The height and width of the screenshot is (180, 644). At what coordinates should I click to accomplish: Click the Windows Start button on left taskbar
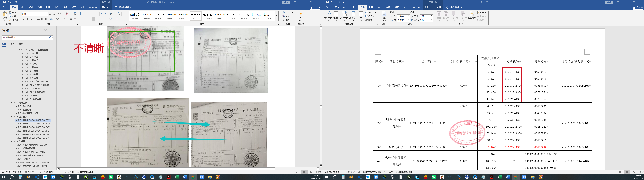(4, 177)
